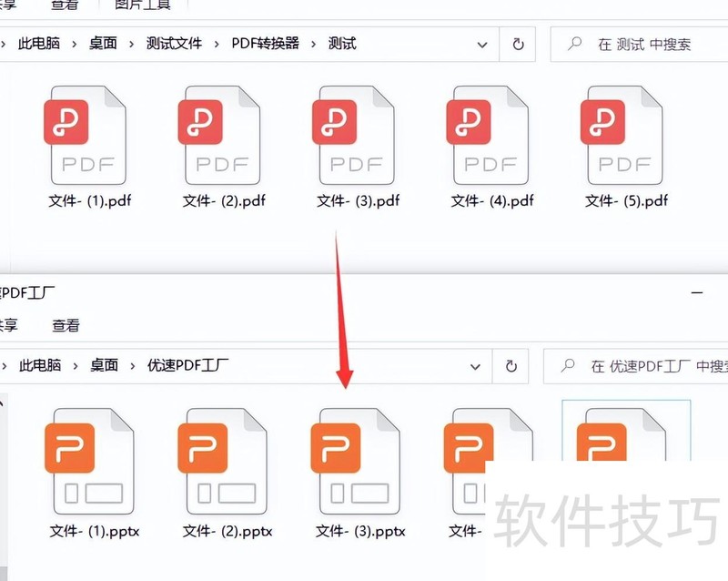Expand the PDF转换器 breadcrumb arrow

(x=314, y=44)
